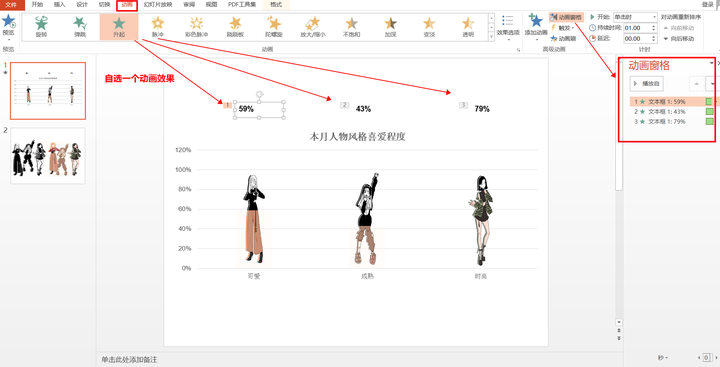Open the 文件 File tab

11,5
